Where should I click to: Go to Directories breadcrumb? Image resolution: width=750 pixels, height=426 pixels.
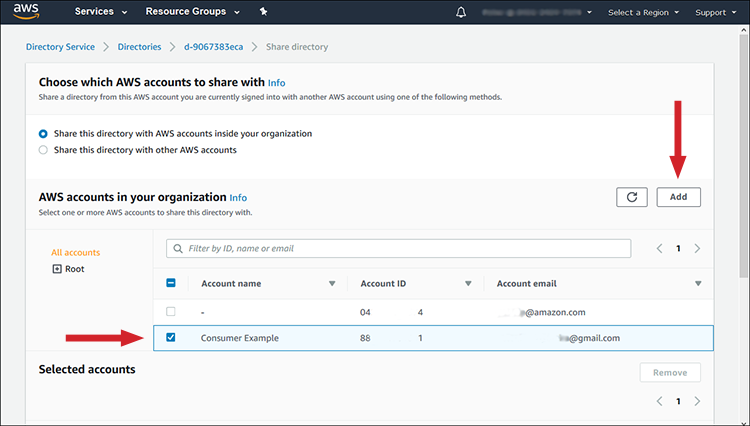[x=139, y=47]
